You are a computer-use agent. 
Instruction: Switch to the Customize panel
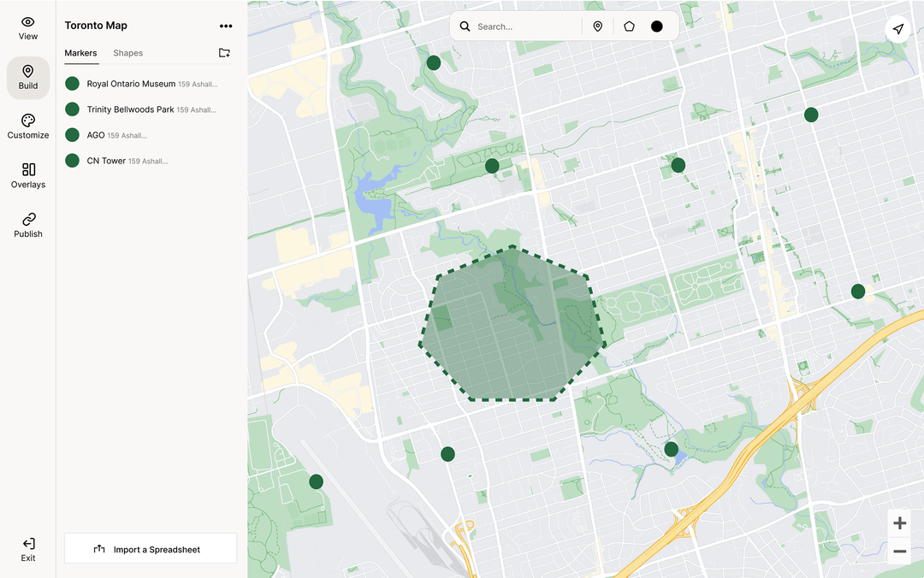[x=27, y=127]
